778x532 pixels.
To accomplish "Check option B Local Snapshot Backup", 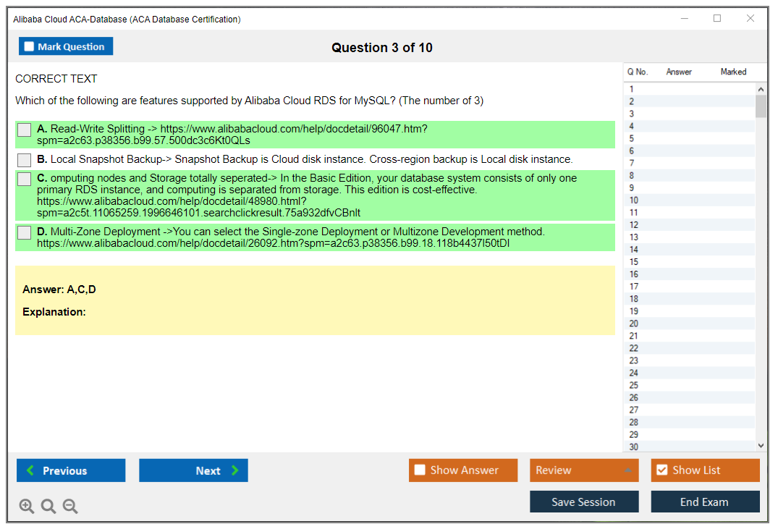I will coord(24,160).
